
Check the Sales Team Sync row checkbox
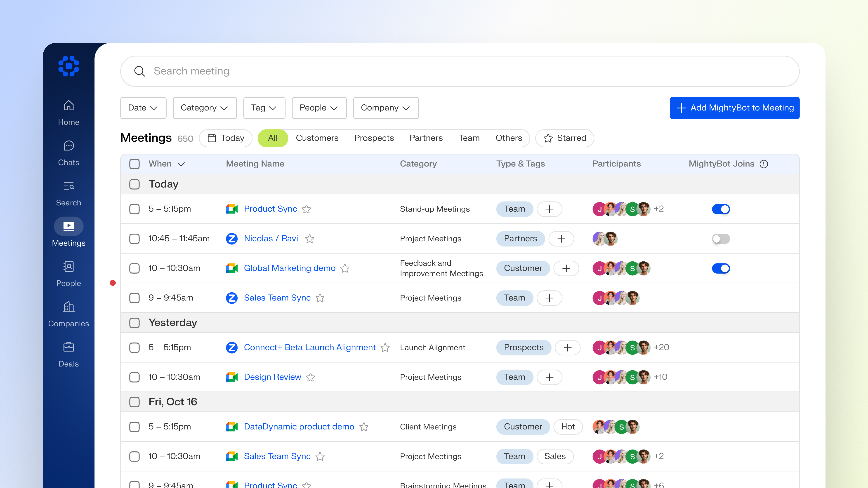(x=134, y=298)
